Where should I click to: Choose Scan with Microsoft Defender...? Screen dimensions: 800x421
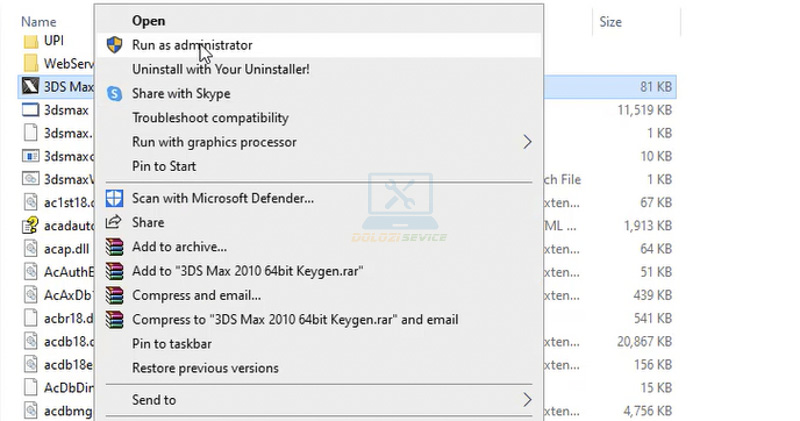click(318, 198)
